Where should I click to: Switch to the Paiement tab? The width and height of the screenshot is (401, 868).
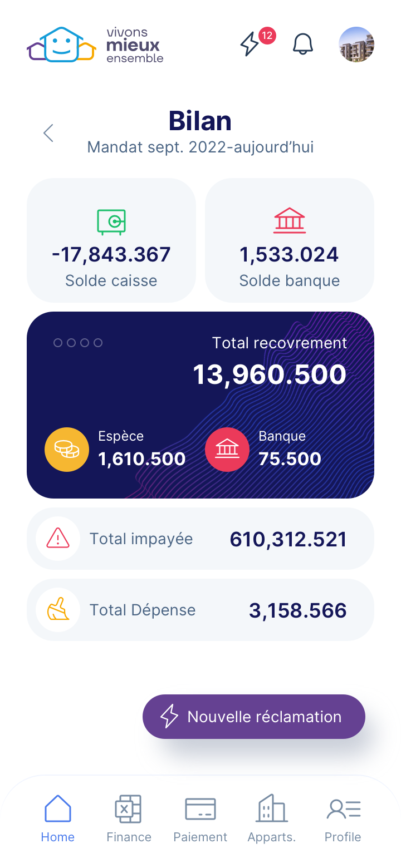pyautogui.click(x=200, y=818)
